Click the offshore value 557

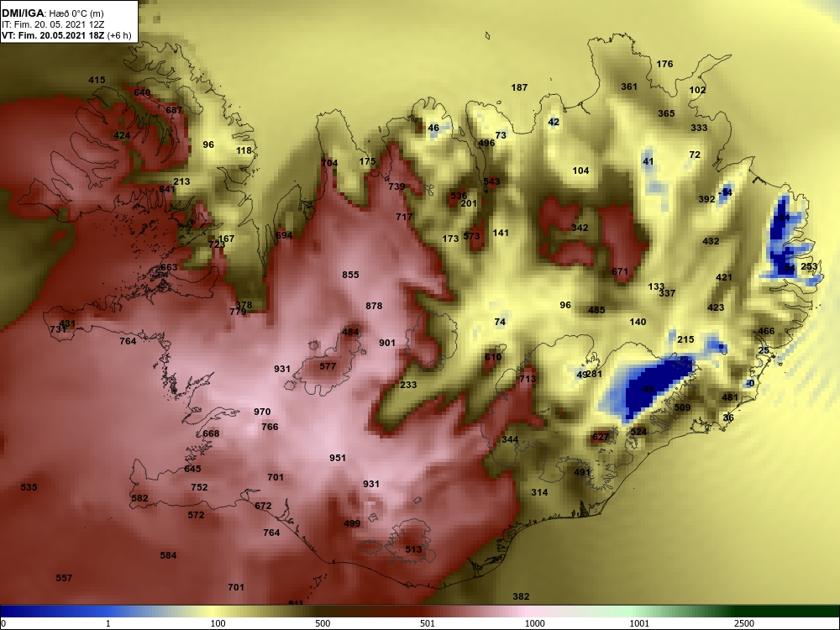pyautogui.click(x=64, y=578)
